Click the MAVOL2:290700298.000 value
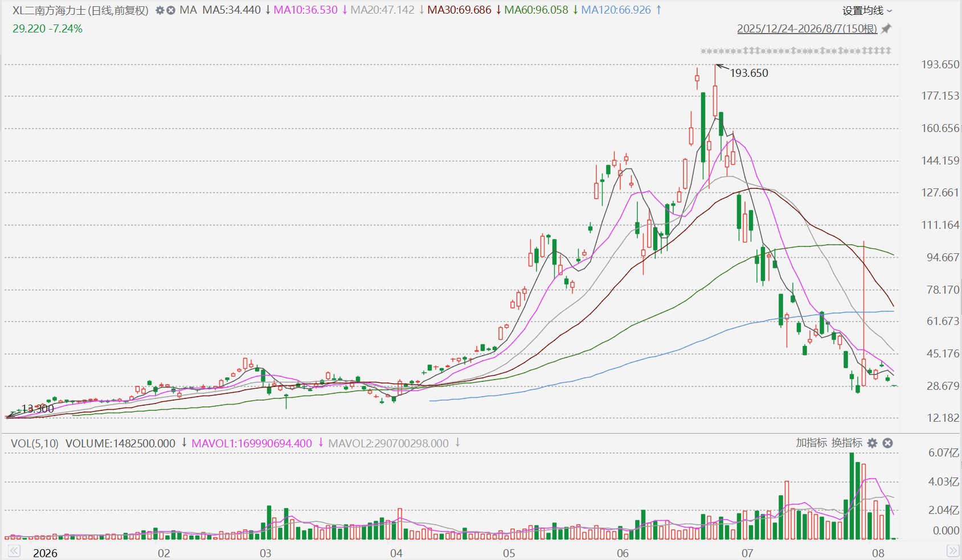This screenshot has width=962, height=560. (x=388, y=443)
